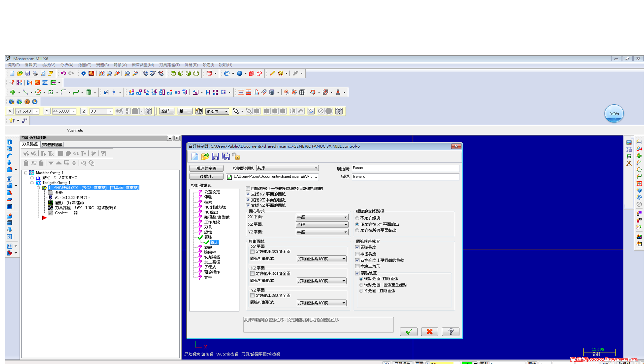The height and width of the screenshot is (364, 644).
Task: Switch to the 實體管理器 tab
Action: pyautogui.click(x=52, y=145)
